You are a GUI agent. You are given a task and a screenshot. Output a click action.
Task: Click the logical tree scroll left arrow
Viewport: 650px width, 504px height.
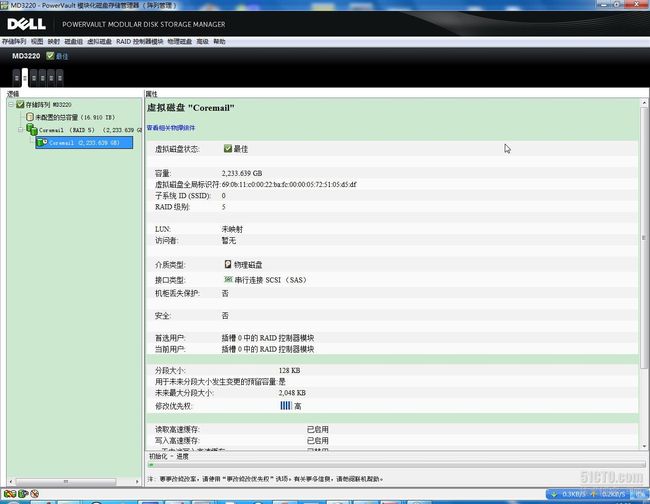(11, 482)
